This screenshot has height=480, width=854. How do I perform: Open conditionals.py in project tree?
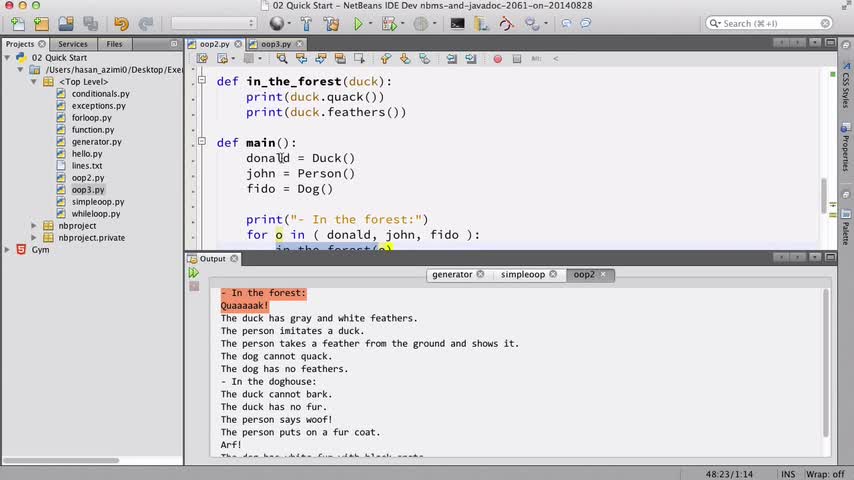click(x=100, y=94)
